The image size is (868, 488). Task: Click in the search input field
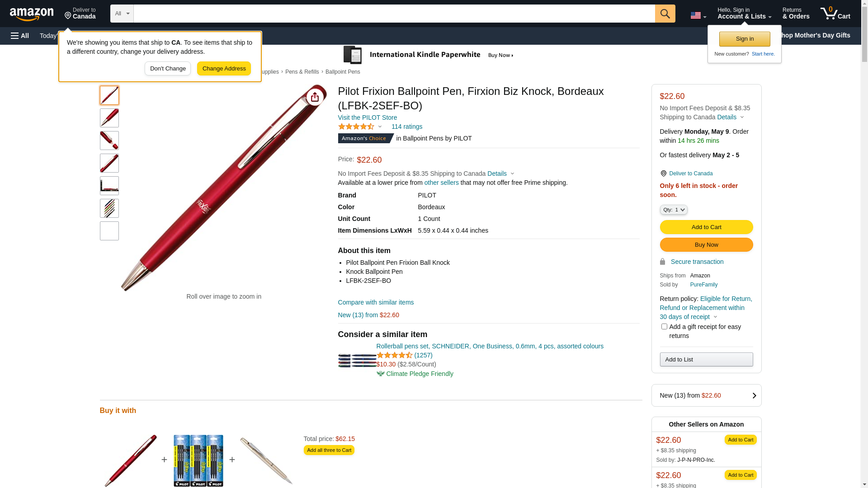(x=394, y=14)
